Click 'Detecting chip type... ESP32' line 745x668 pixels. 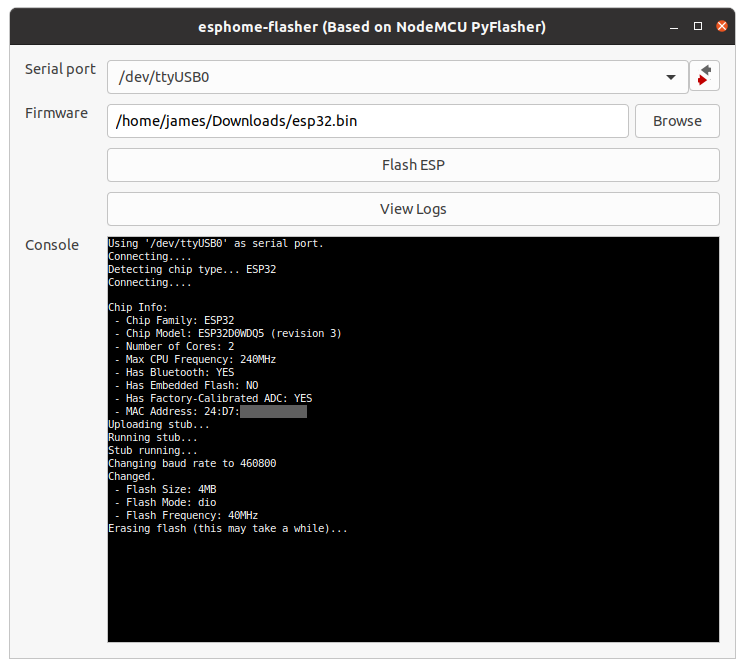click(192, 269)
